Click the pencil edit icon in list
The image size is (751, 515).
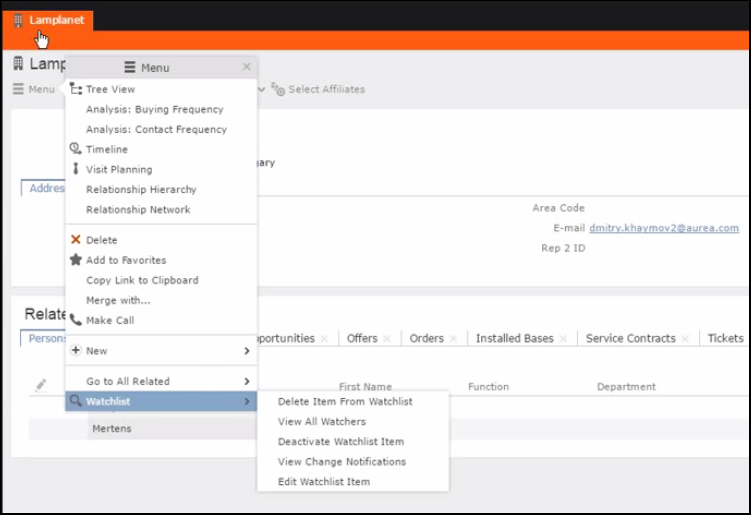coord(41,385)
